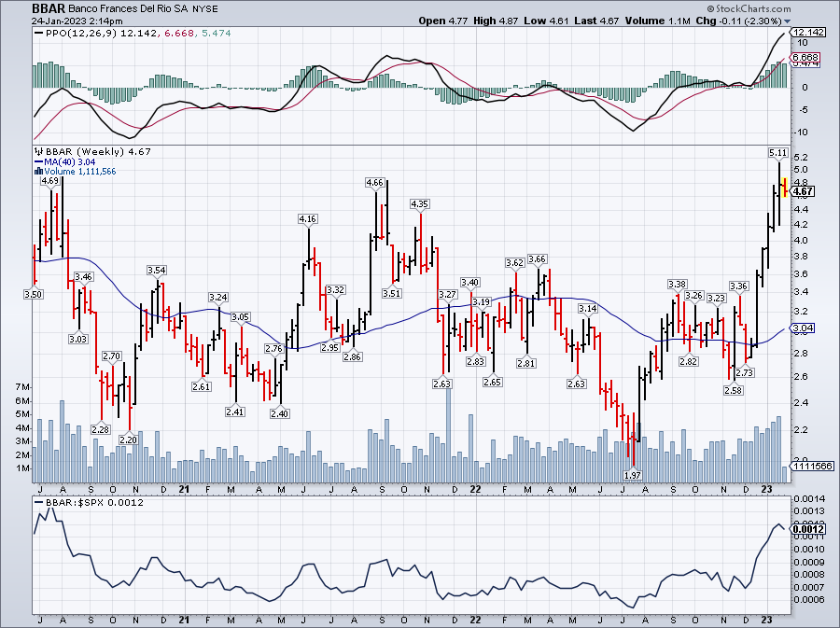Click the OHLC bar icon beside BBAR (Weekly)
This screenshot has width=840, height=628.
pos(38,151)
